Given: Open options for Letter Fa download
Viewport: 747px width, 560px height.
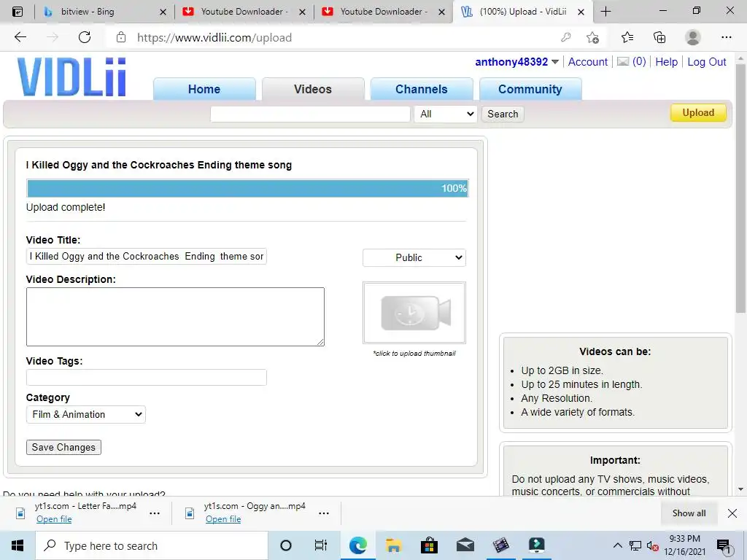Looking at the screenshot, I should coord(155,513).
